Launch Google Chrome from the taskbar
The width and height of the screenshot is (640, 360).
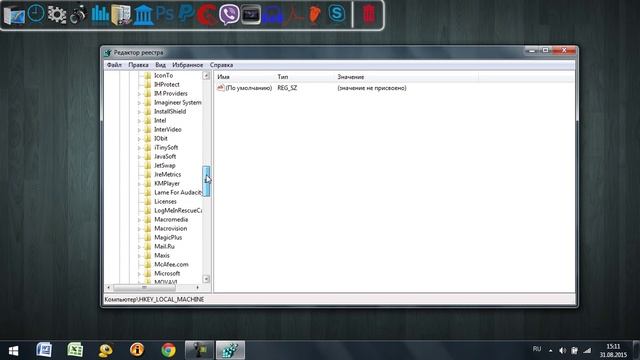168,350
